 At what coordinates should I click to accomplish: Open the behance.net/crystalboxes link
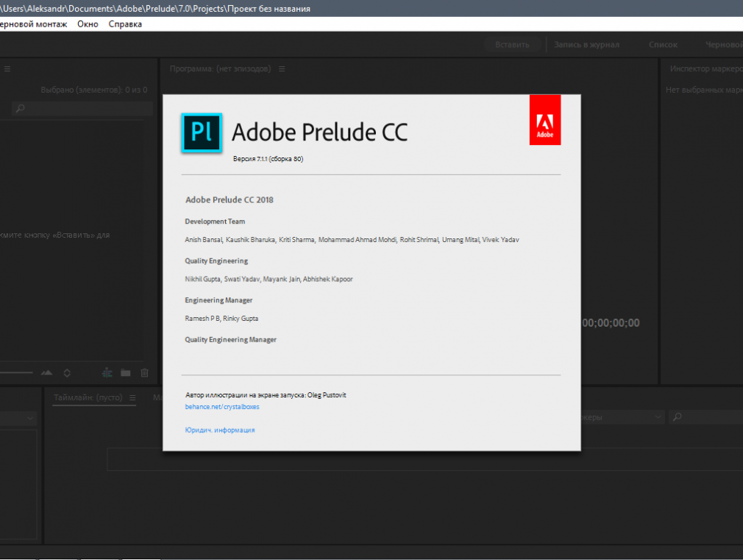pyautogui.click(x=222, y=407)
